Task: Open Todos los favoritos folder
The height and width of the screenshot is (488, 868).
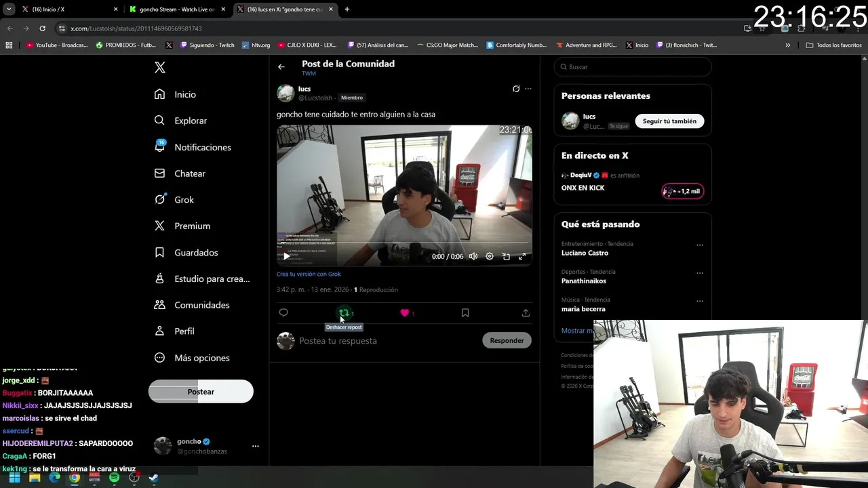Action: tap(834, 45)
